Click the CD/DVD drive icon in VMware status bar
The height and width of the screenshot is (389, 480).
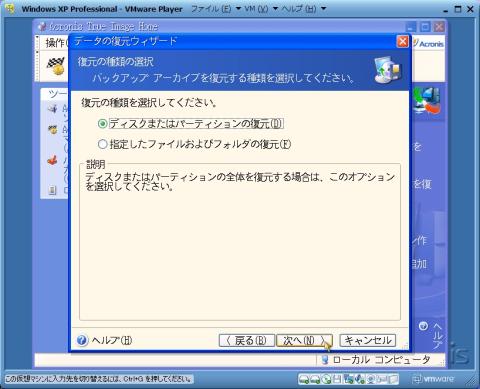tap(326, 379)
